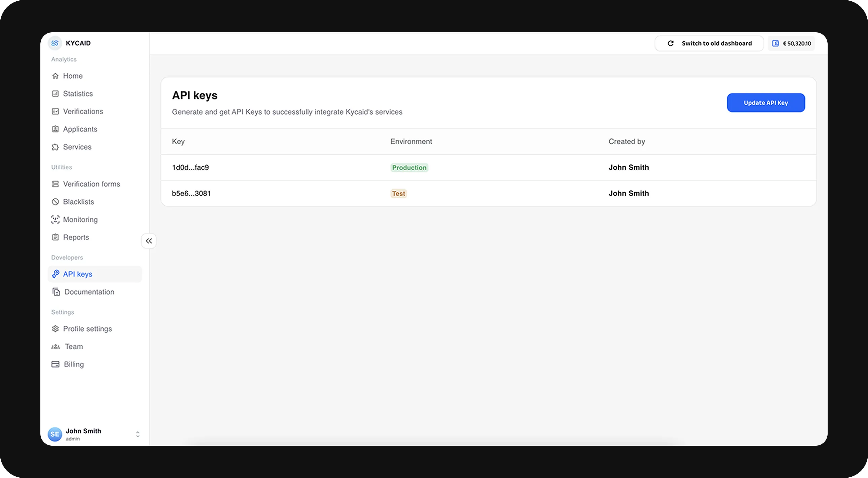Open the SE user avatar menu
868x478 pixels.
[x=55, y=434]
